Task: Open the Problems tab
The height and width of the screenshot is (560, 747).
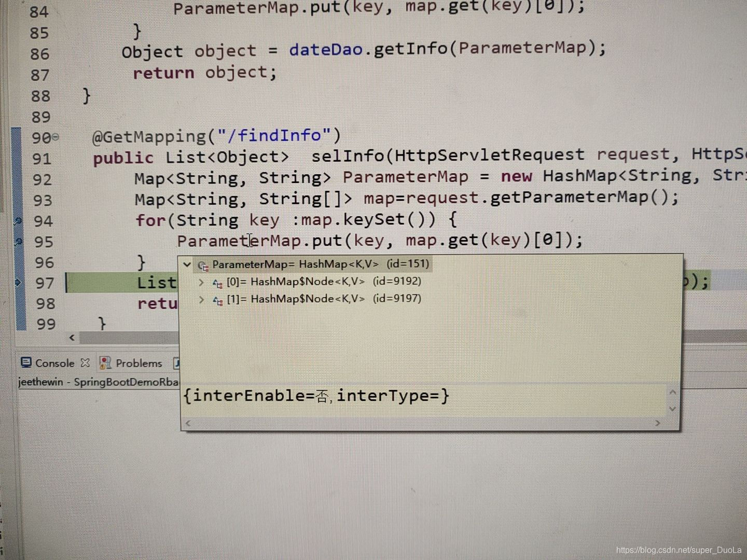Action: pyautogui.click(x=139, y=363)
